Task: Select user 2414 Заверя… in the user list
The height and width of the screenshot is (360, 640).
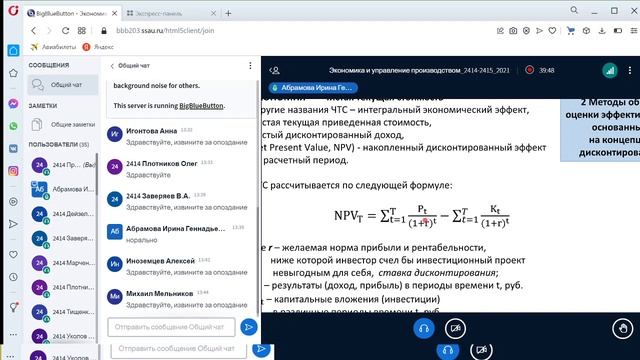Action: coord(63,238)
